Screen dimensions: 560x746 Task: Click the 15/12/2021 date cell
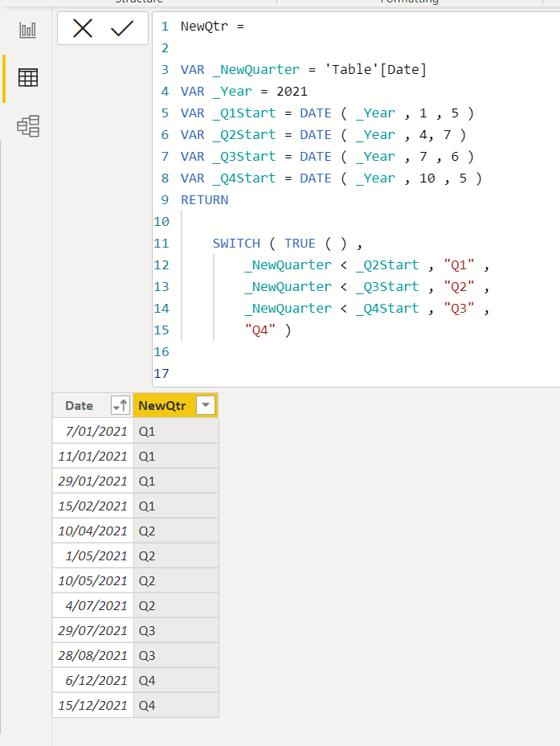click(93, 705)
